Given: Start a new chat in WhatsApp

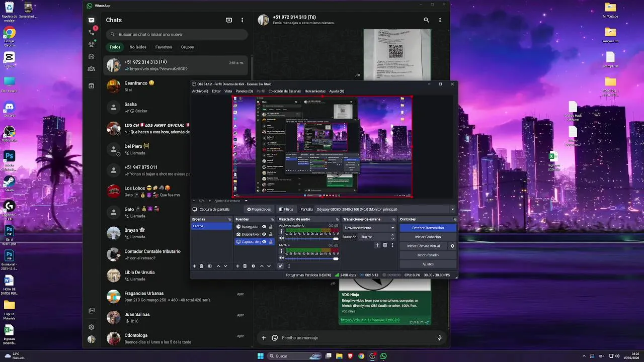Looking at the screenshot, I should coord(229,20).
